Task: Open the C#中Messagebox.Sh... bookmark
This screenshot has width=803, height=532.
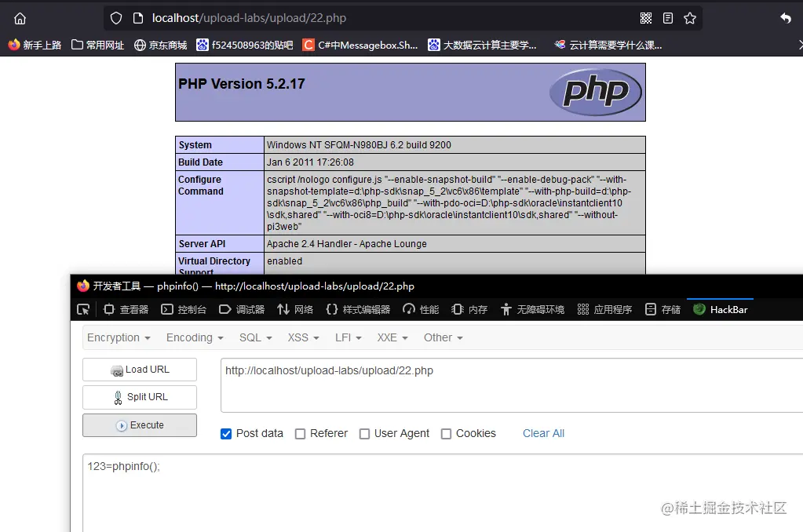Action: pos(360,45)
